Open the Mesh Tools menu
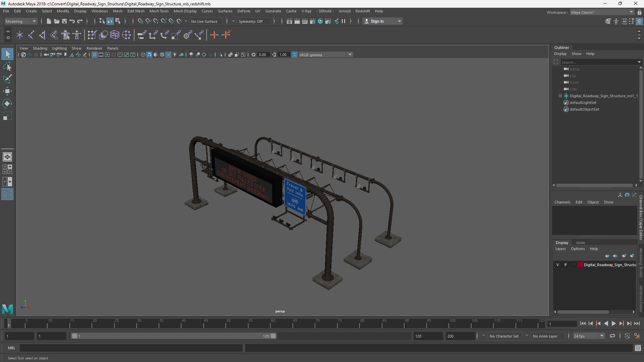Image resolution: width=644 pixels, height=362 pixels. click(x=159, y=11)
